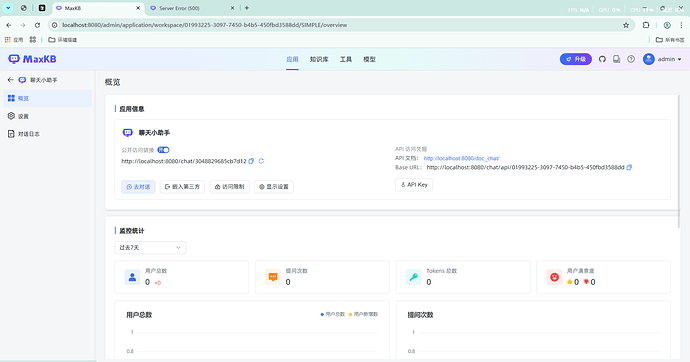Bookmark page with star icon

point(626,25)
